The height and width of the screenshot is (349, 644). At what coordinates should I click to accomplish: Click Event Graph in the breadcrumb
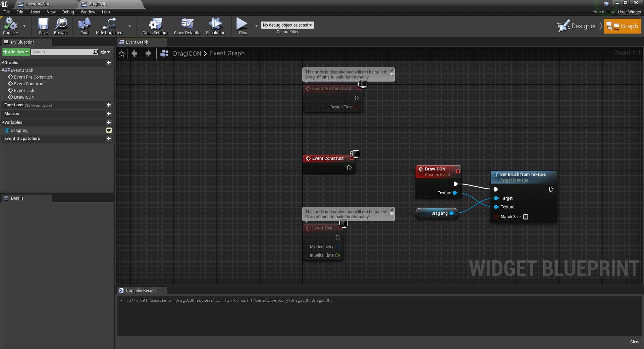[x=227, y=53]
